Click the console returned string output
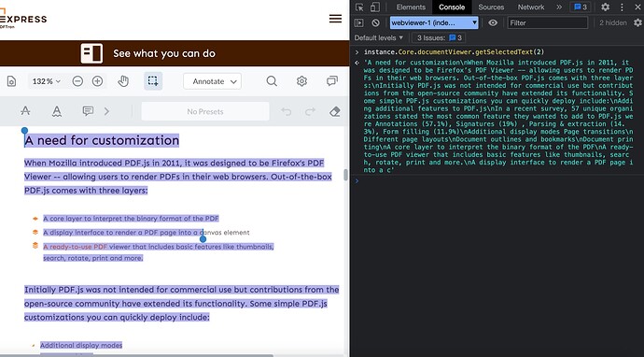The width and height of the screenshot is (644, 357). tap(498, 116)
